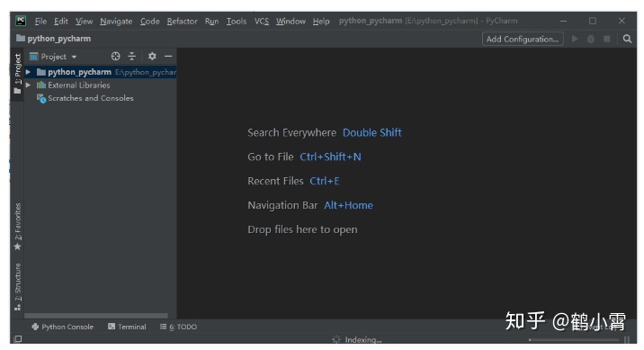Open the Tools menu

click(237, 21)
